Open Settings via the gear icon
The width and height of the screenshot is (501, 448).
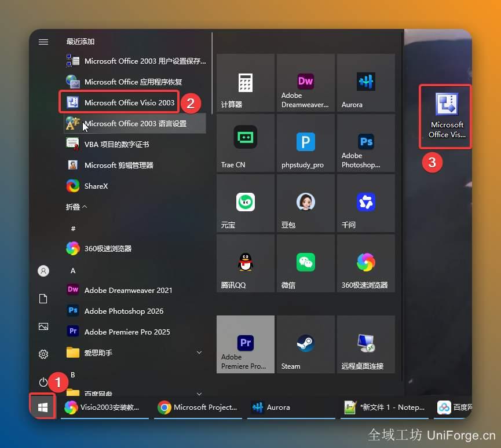pyautogui.click(x=43, y=354)
